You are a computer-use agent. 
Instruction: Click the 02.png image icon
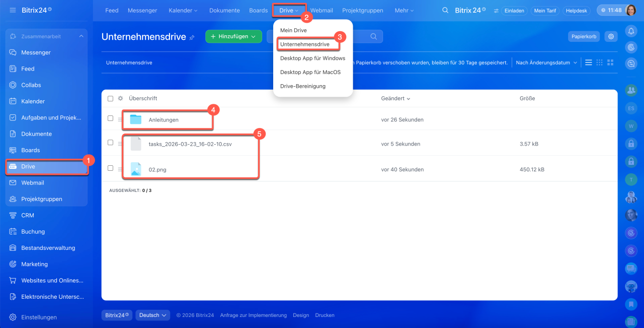136,169
